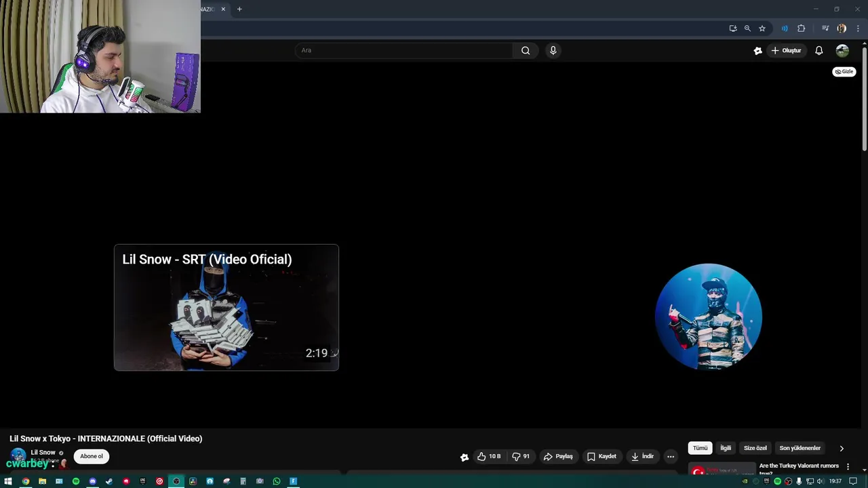The image size is (868, 488).
Task: Click the page vertical scrollbar thumb
Action: tap(865, 98)
